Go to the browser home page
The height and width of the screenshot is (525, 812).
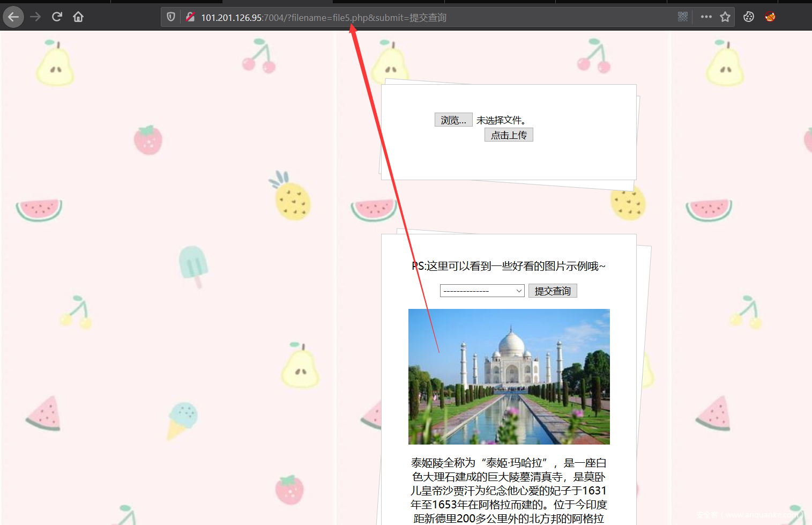point(78,17)
